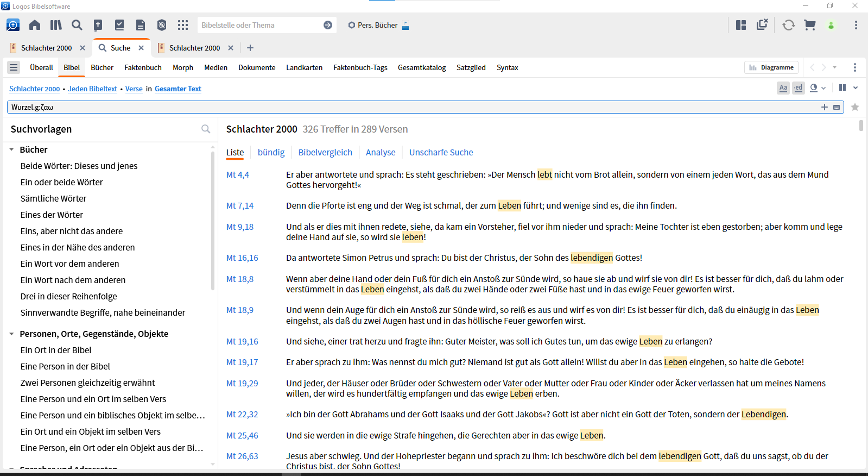
Task: Switch to the Landkarten search type
Action: [304, 67]
